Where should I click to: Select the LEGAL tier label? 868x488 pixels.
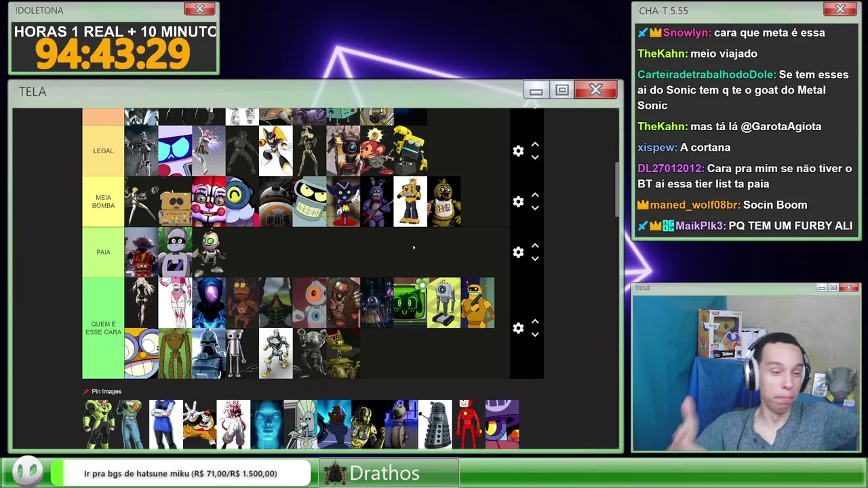pyautogui.click(x=103, y=150)
